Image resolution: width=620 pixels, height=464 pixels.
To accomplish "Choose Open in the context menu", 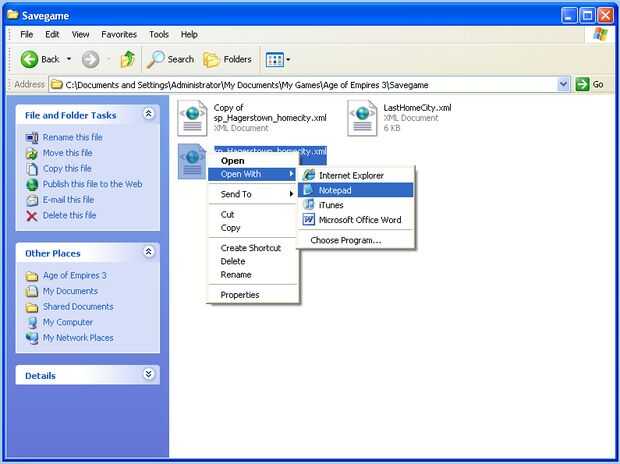I will (x=232, y=161).
